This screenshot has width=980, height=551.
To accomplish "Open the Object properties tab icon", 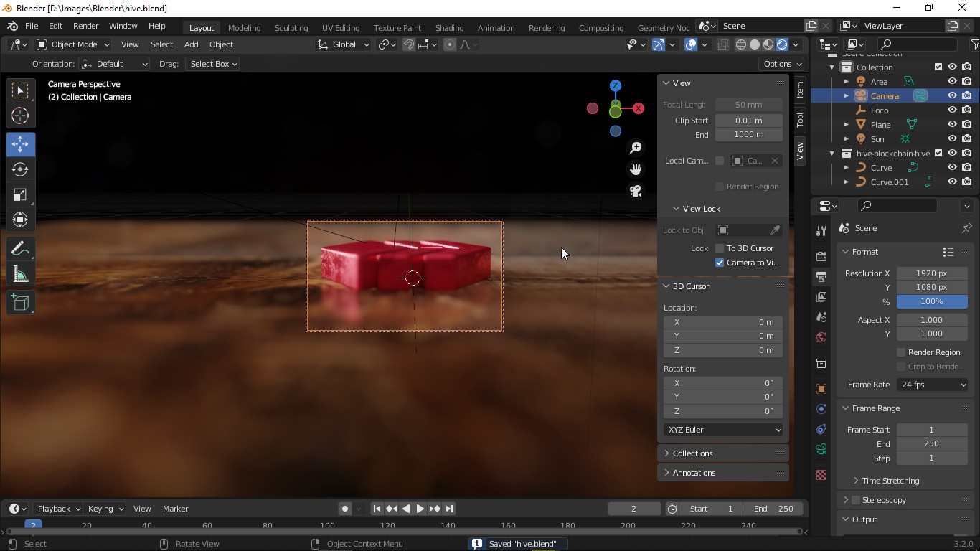I will 821,389.
